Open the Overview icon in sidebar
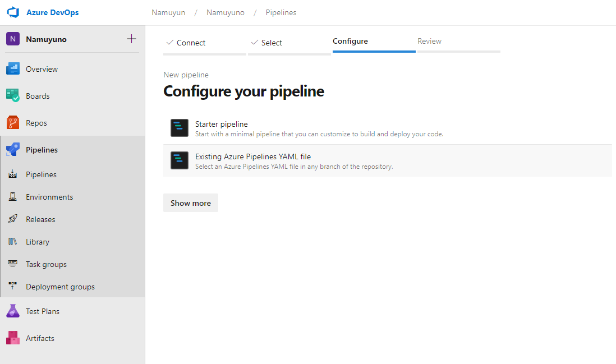Image resolution: width=616 pixels, height=364 pixels. (x=13, y=69)
